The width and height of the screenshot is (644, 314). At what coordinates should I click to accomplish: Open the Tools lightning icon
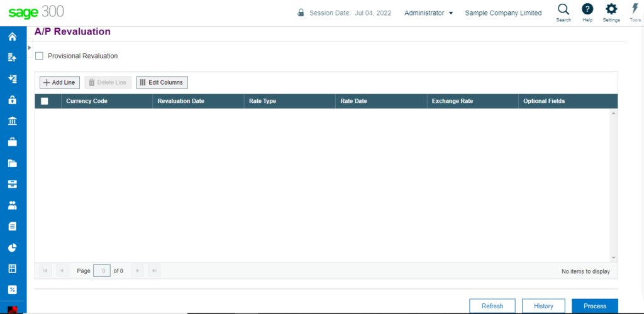[635, 9]
